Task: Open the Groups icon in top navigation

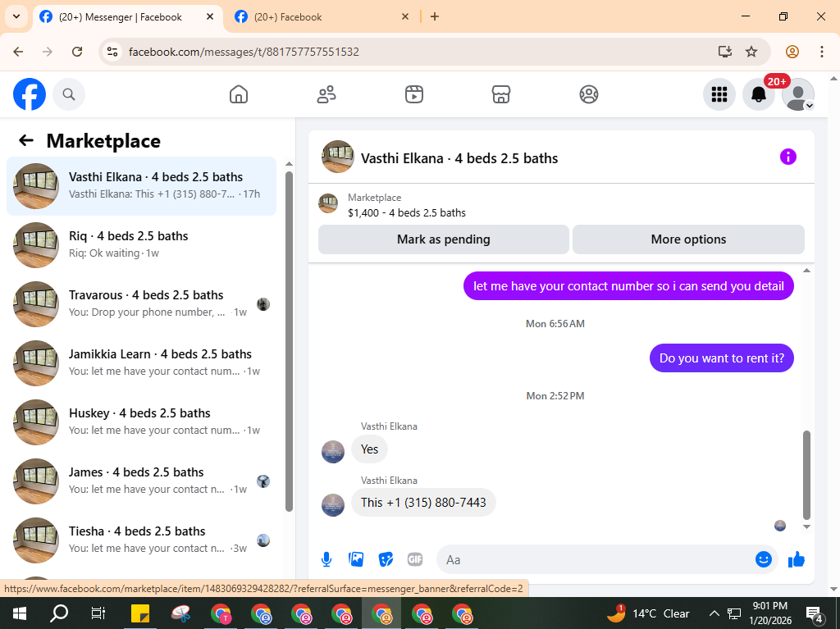Action: click(589, 94)
